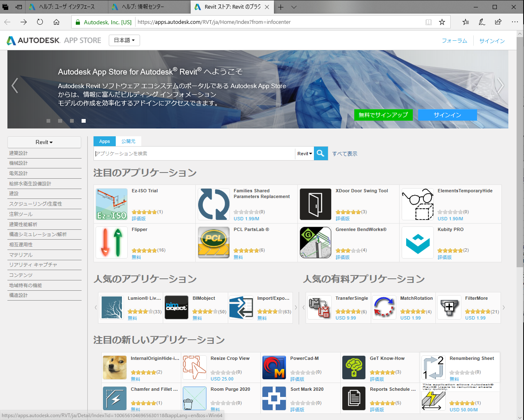This screenshot has height=420, width=524.
Task: Open the Flipper arrows icon
Action: [112, 243]
